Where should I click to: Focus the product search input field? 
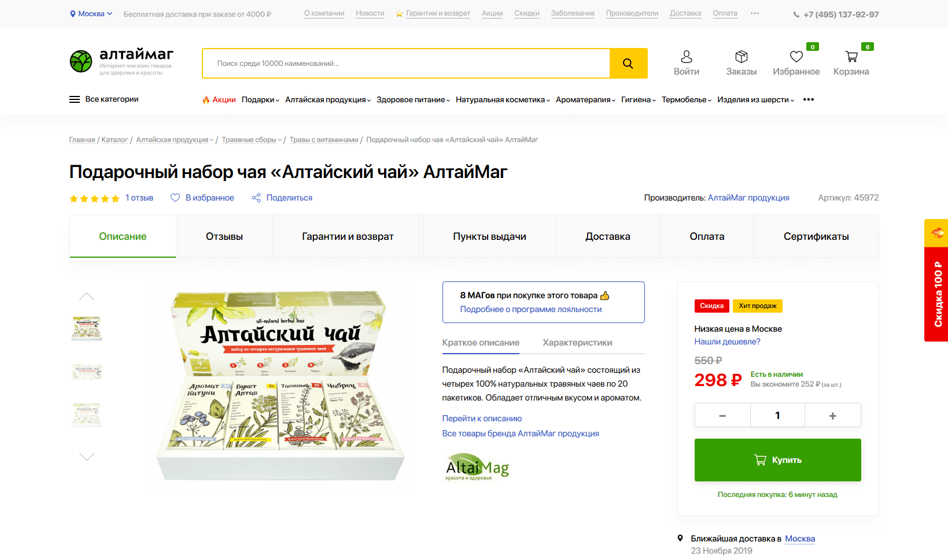(406, 64)
